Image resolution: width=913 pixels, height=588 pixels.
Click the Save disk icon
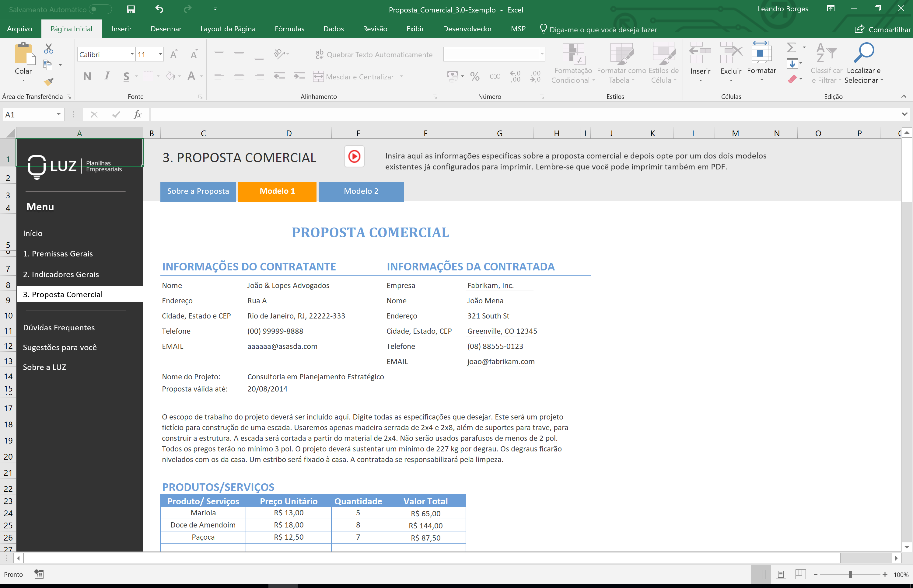[131, 9]
